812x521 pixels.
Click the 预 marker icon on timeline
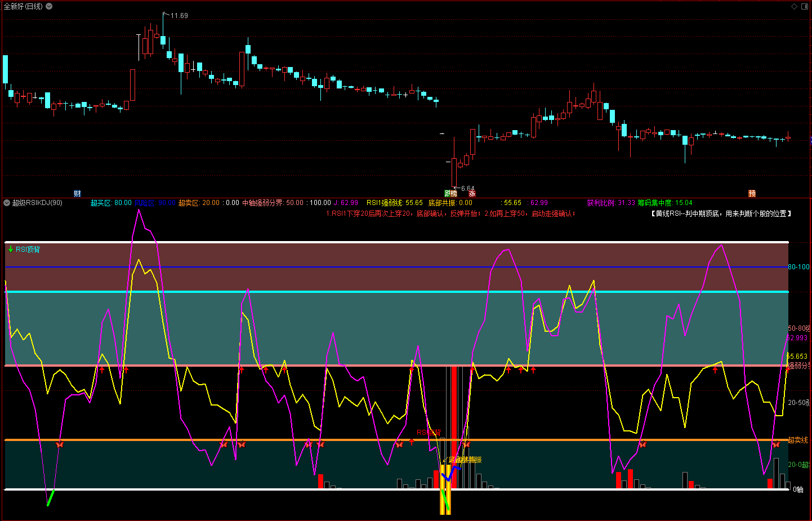point(752,194)
